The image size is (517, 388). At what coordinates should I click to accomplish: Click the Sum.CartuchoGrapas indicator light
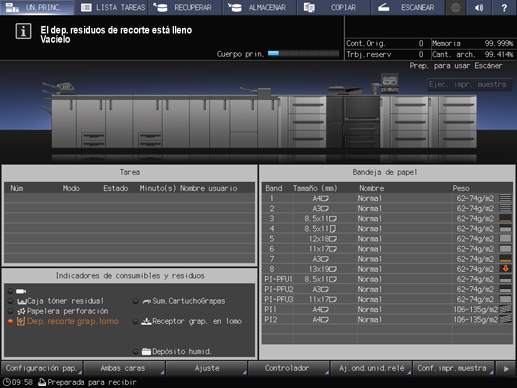coord(135,301)
